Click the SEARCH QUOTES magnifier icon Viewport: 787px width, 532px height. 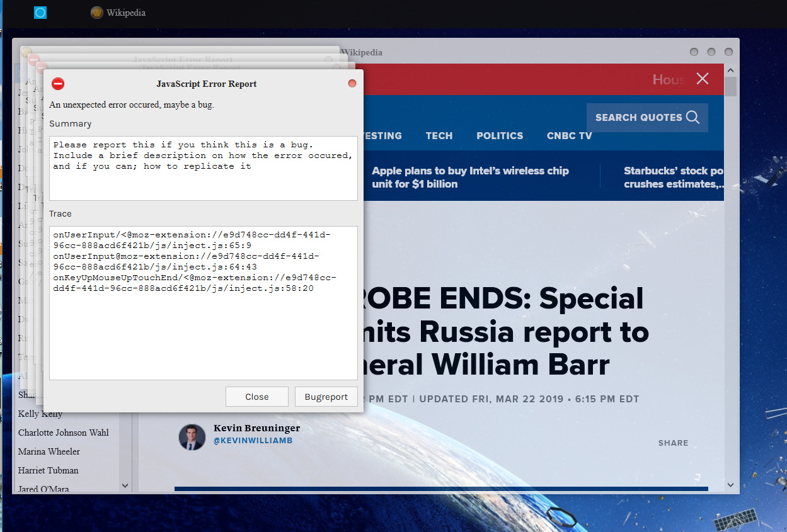click(693, 117)
